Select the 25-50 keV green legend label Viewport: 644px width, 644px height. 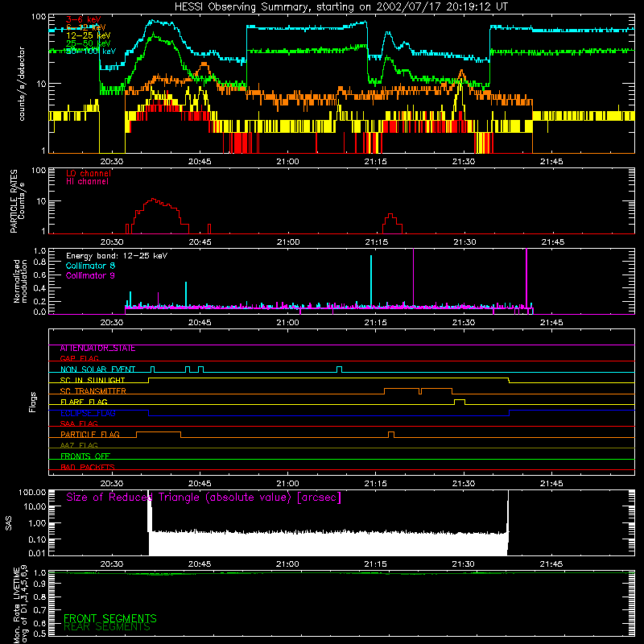pos(88,43)
